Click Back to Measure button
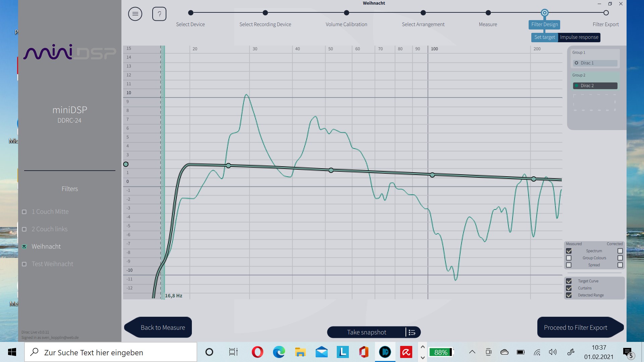 (163, 327)
